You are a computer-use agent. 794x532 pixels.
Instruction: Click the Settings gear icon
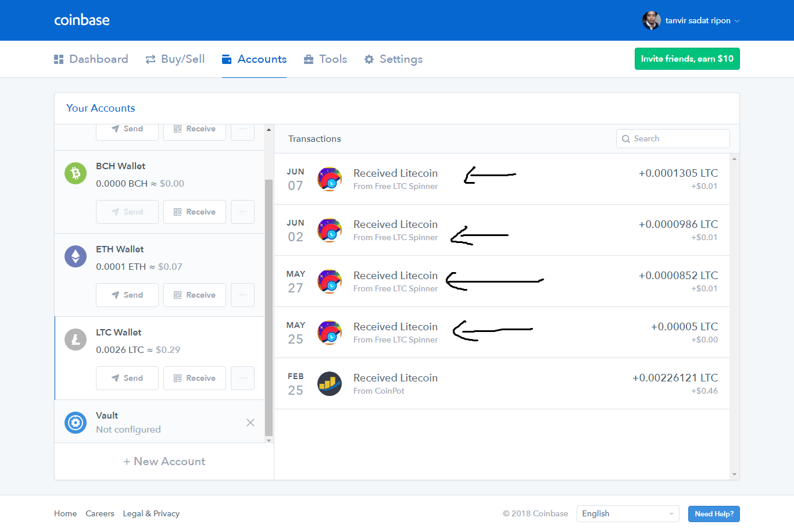(x=369, y=59)
